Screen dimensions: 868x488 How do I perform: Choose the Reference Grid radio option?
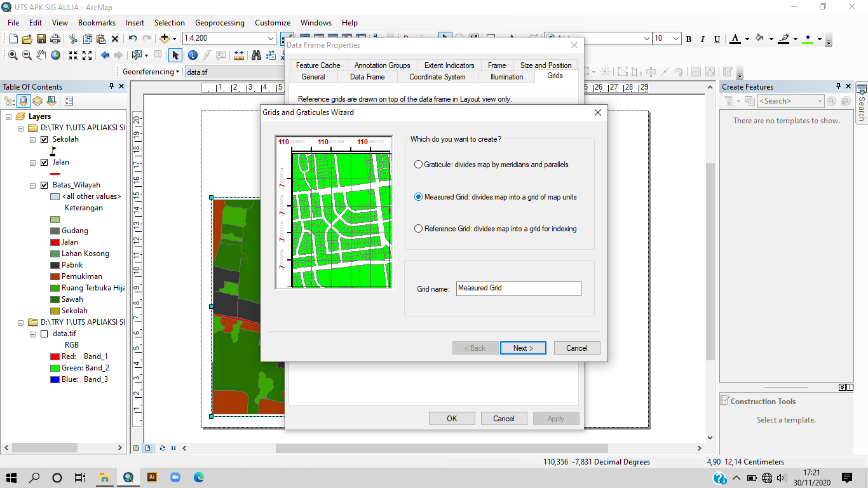418,229
